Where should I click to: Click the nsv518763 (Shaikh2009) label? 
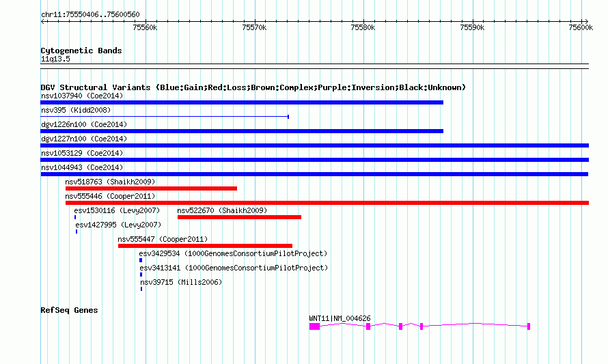coord(110,182)
